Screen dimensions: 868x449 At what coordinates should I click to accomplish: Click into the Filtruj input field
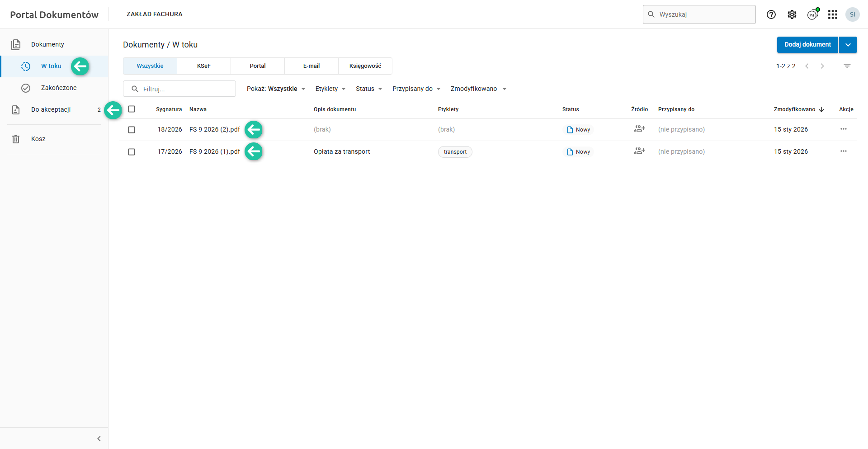pos(185,89)
